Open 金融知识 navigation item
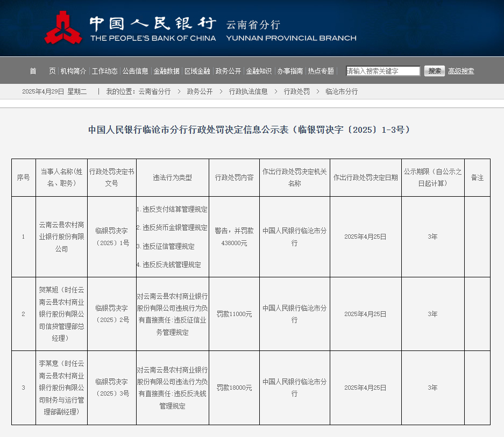The height and width of the screenshot is (437, 504). coord(259,71)
